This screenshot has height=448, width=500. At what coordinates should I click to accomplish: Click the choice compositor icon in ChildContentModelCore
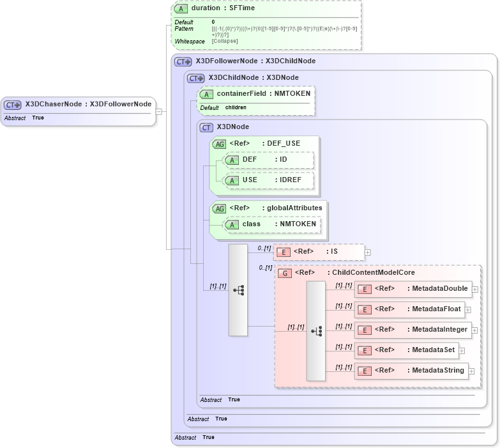point(317,331)
